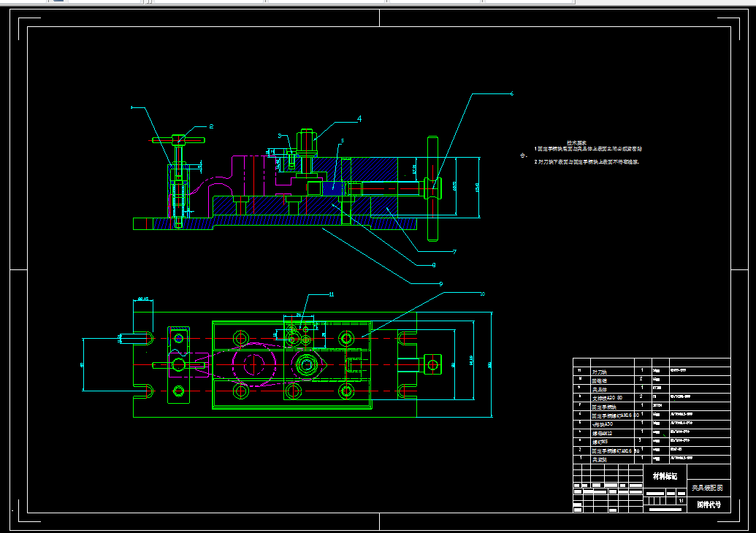Select the magenta circle in the plan view
This screenshot has width=756, height=533.
pos(254,364)
